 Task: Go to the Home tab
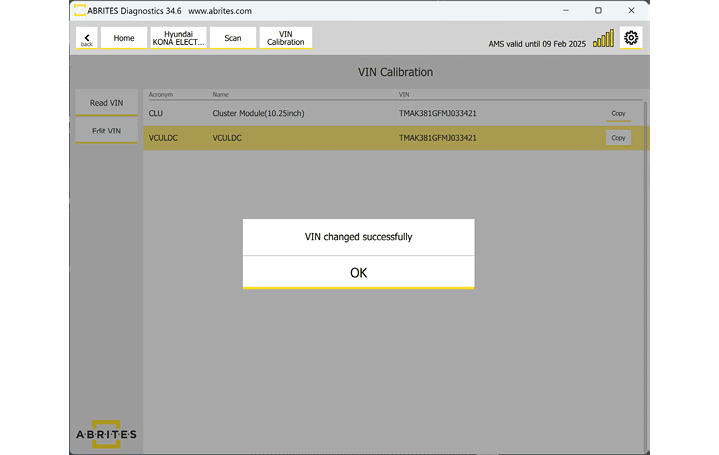pyautogui.click(x=124, y=38)
